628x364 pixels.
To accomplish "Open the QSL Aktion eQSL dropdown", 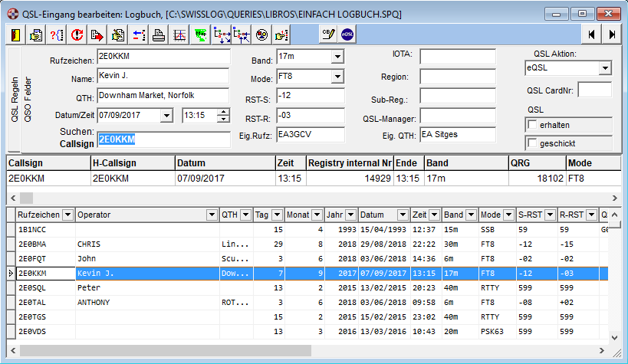I will [x=605, y=69].
